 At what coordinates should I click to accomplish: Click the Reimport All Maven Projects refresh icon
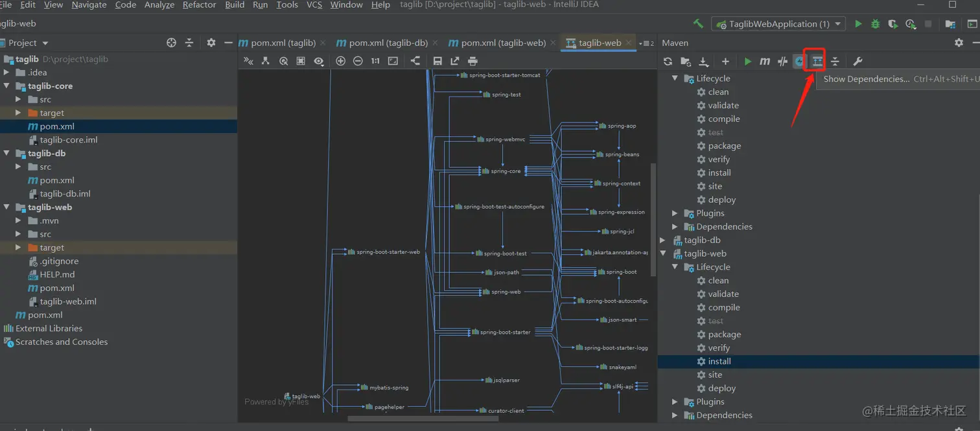pyautogui.click(x=668, y=61)
